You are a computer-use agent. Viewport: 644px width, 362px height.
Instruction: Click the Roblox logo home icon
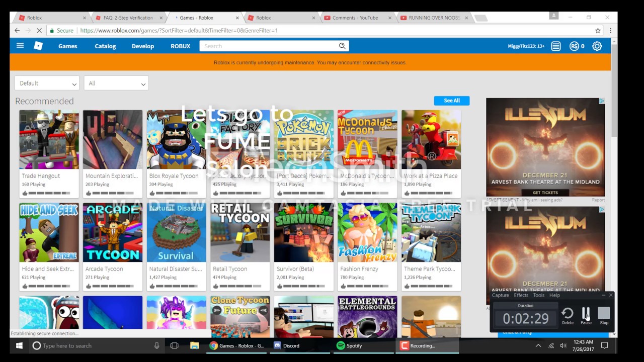[x=38, y=46]
